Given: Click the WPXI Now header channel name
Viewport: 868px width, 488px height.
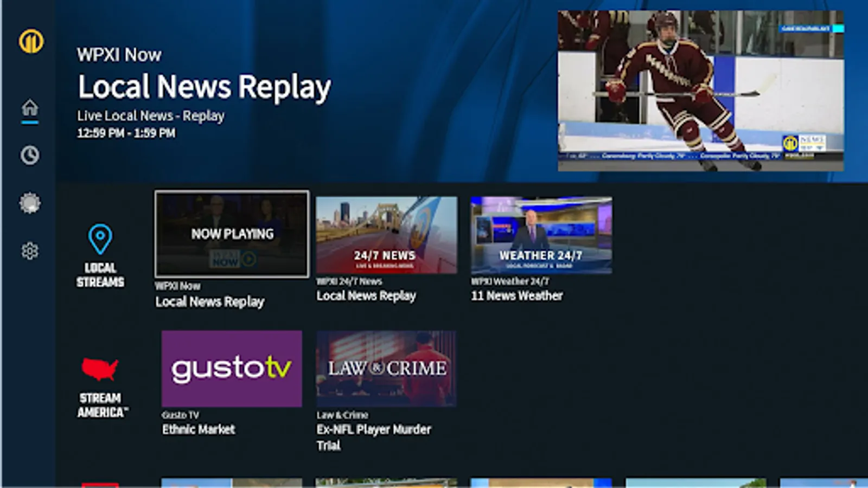Looking at the screenshot, I should pos(119,55).
